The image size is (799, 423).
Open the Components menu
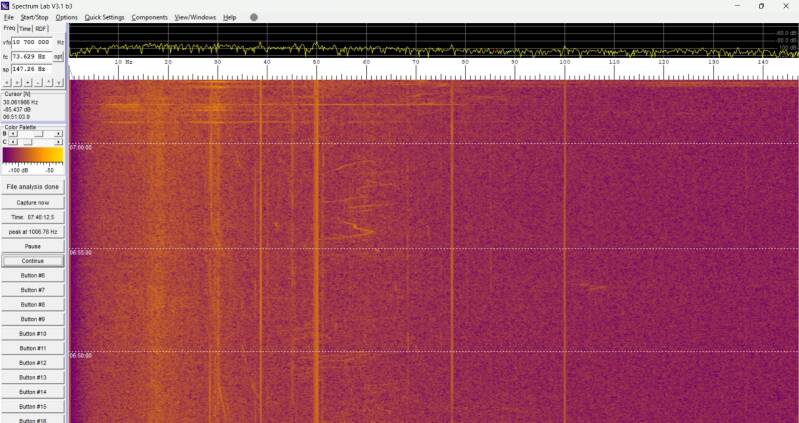pos(149,17)
